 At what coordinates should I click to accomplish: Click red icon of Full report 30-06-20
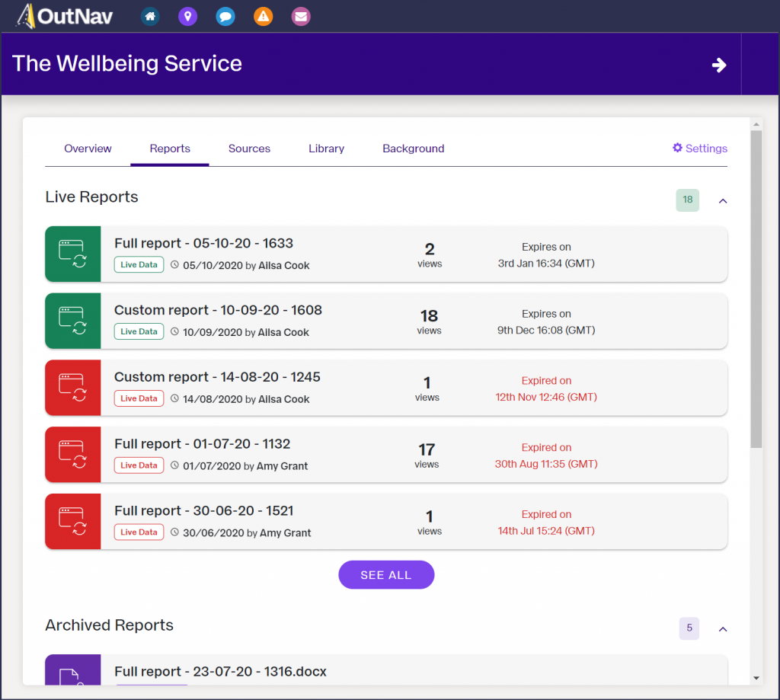point(72,522)
